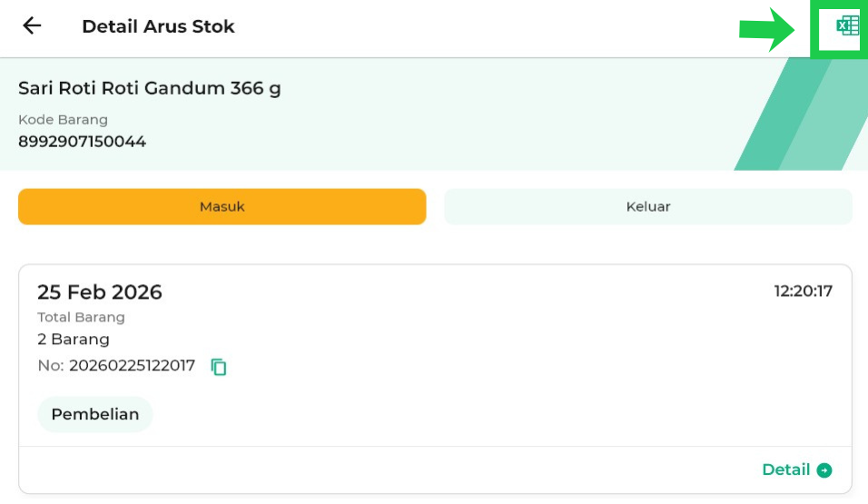Screen dimensions: 868x504
Task: Click the Kode Barang label
Action: point(63,120)
